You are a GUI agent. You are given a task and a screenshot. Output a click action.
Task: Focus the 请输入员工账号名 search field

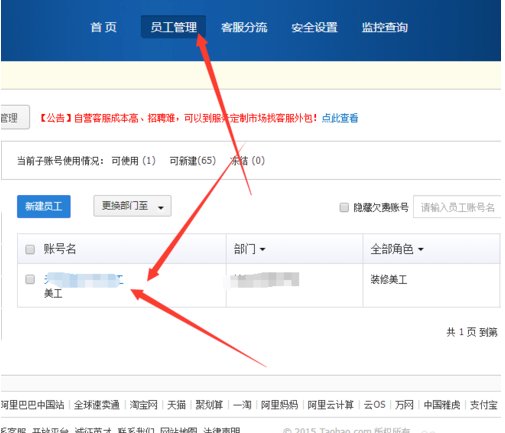point(457,207)
